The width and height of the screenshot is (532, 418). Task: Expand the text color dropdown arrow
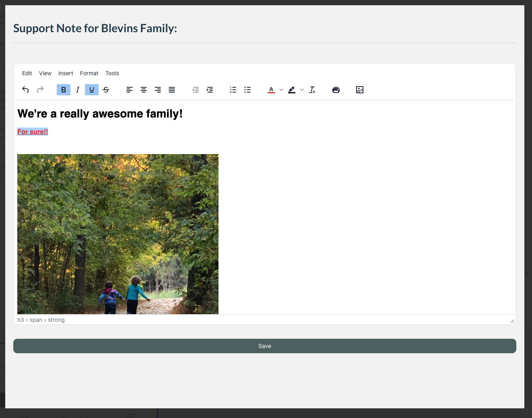click(x=281, y=90)
